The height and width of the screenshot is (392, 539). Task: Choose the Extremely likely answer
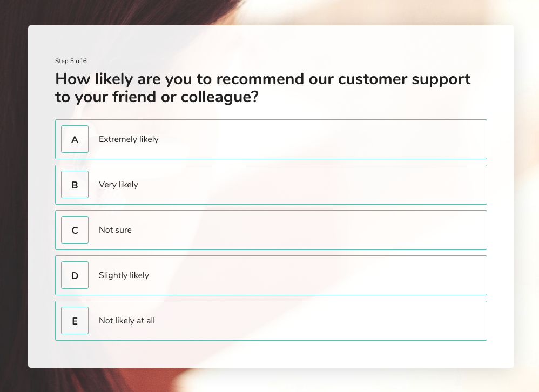[271, 139]
